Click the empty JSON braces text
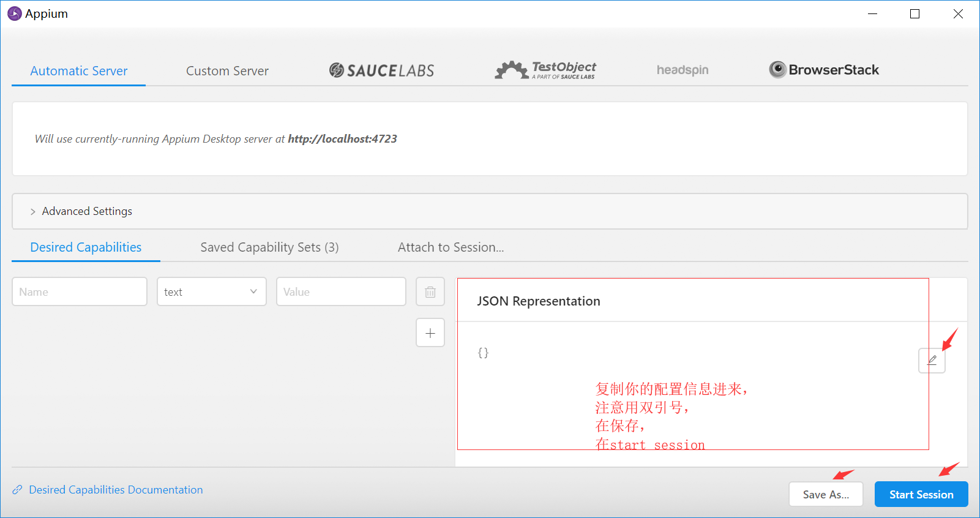This screenshot has height=518, width=980. tap(483, 353)
